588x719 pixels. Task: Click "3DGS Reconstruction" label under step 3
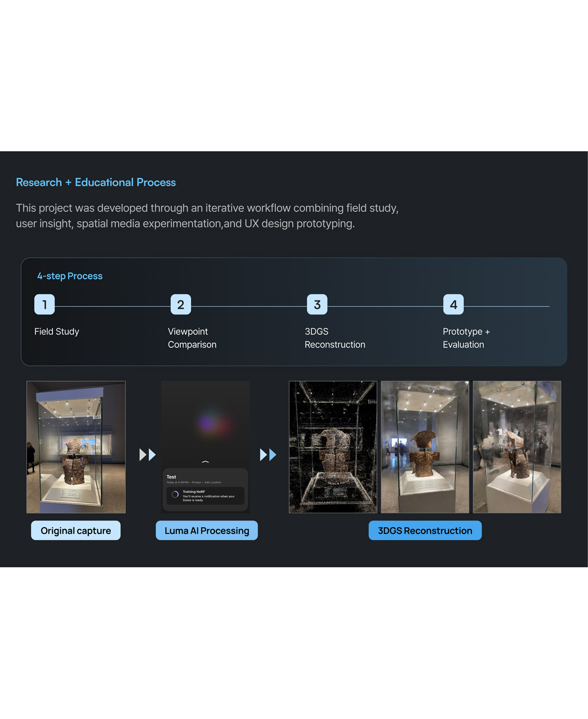335,338
